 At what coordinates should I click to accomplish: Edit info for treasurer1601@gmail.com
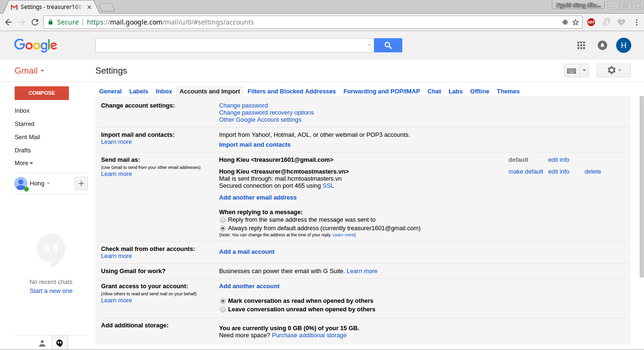click(x=559, y=160)
